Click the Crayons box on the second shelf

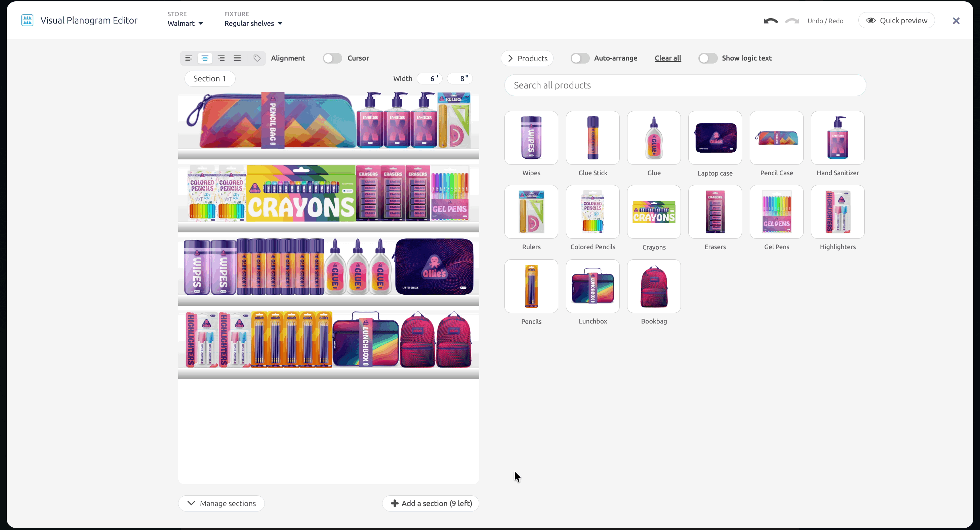(301, 193)
